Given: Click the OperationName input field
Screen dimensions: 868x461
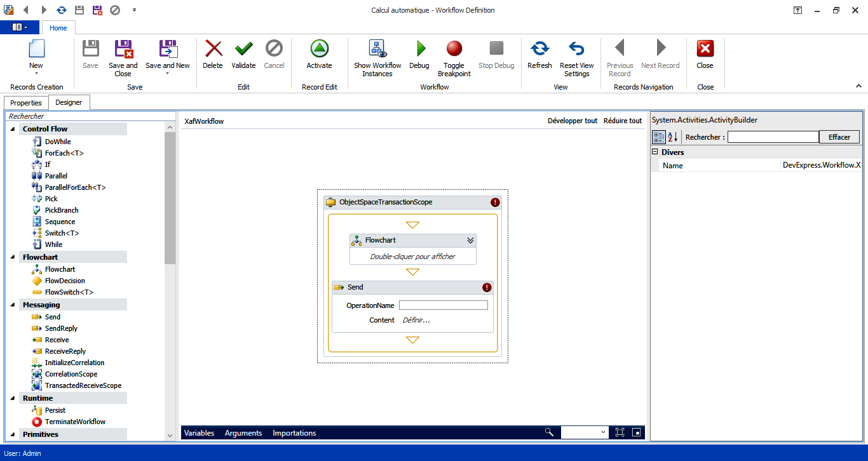Looking at the screenshot, I should (444, 305).
